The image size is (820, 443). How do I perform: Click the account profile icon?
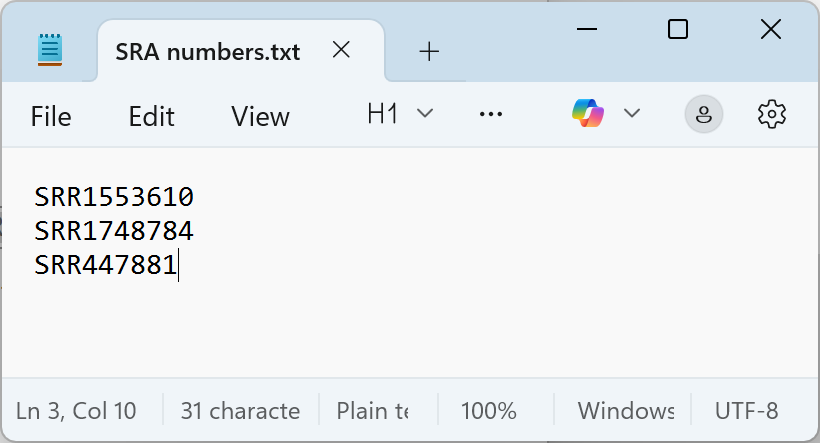click(703, 114)
